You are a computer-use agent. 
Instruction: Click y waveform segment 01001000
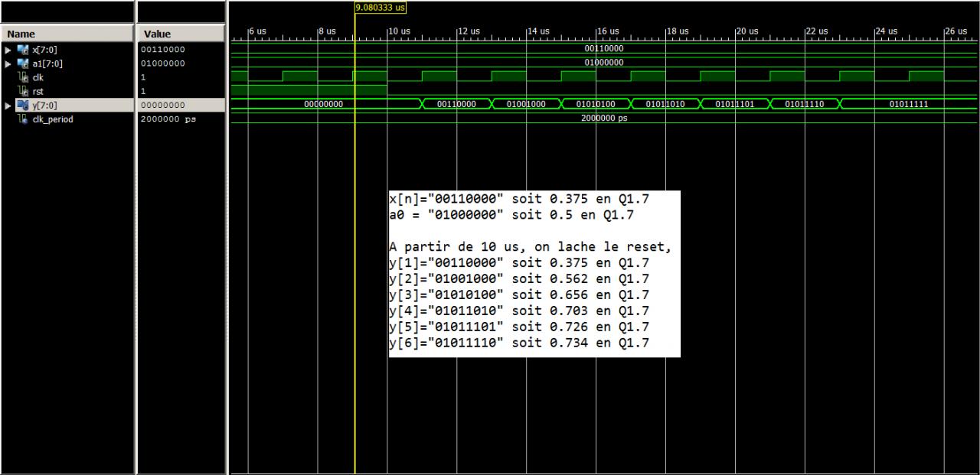pos(526,105)
